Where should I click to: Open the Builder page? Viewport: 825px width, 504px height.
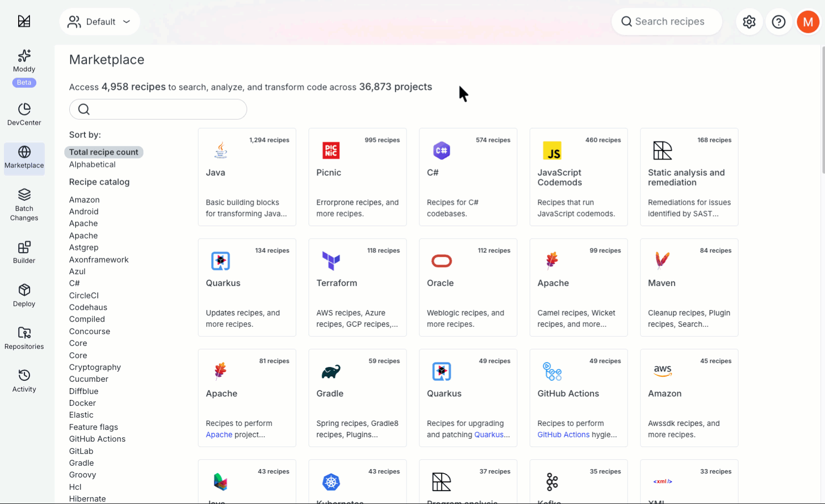(24, 252)
